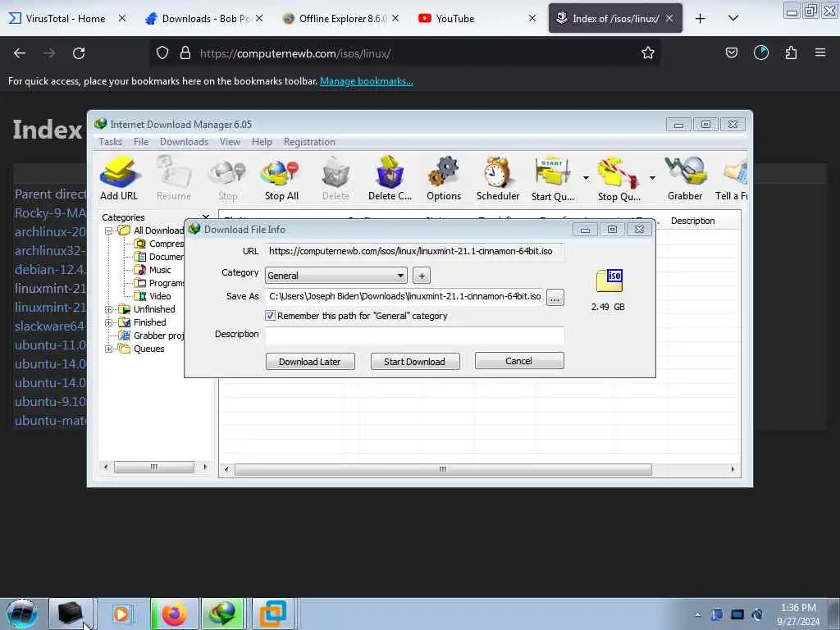Viewport: 840px width, 630px height.
Task: Collapse the All Downloads tree node
Action: [x=109, y=231]
